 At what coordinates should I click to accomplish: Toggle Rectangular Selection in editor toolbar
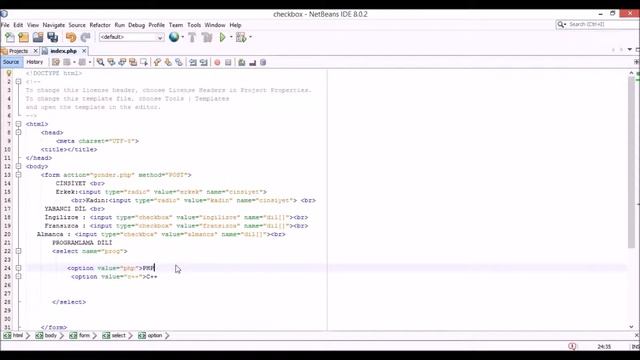click(x=143, y=62)
